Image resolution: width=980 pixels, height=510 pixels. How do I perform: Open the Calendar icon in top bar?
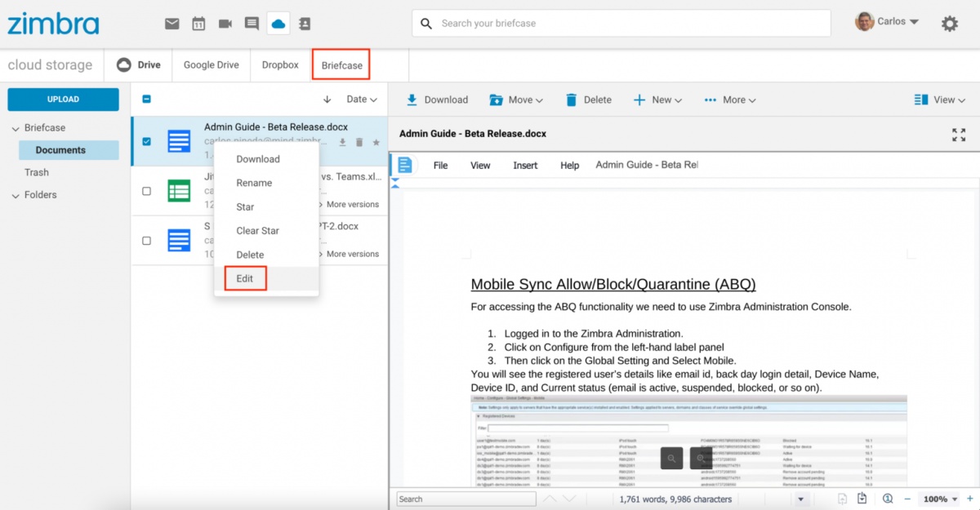(x=198, y=24)
